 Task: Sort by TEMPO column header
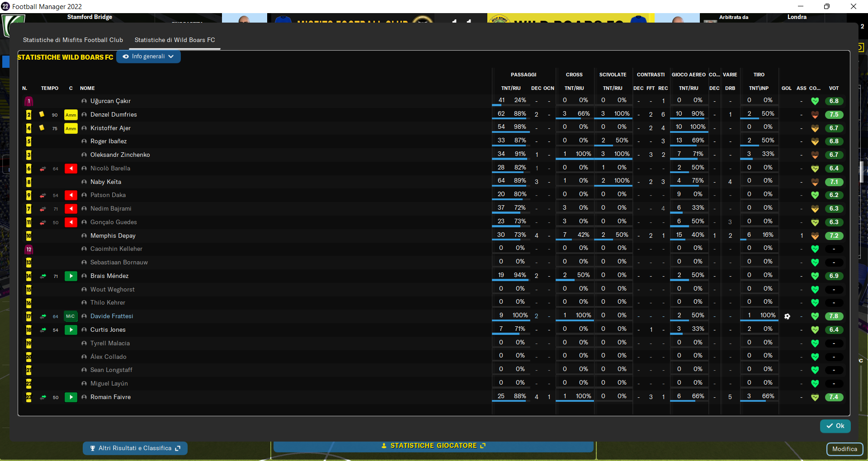[x=50, y=88]
